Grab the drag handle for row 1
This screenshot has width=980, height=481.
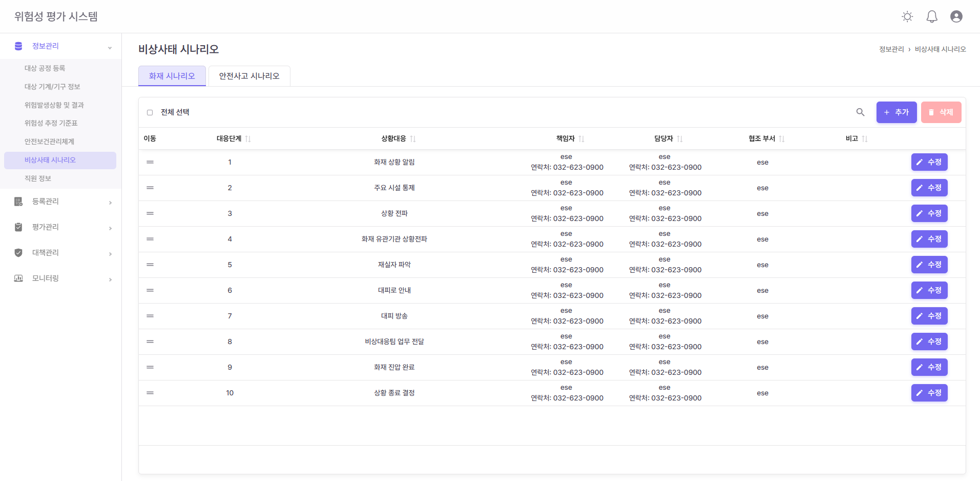[x=150, y=162]
